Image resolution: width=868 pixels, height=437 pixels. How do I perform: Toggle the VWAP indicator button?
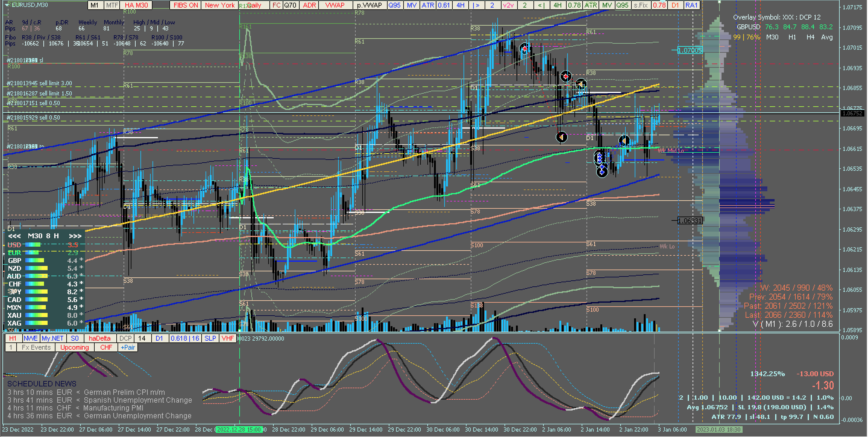335,5
